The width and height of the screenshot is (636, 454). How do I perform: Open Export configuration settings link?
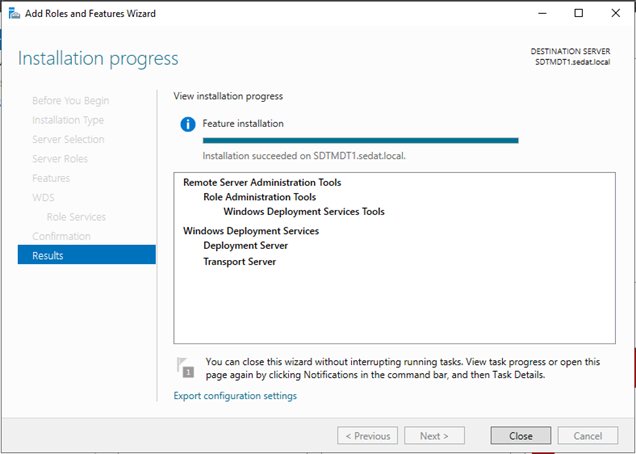click(235, 396)
